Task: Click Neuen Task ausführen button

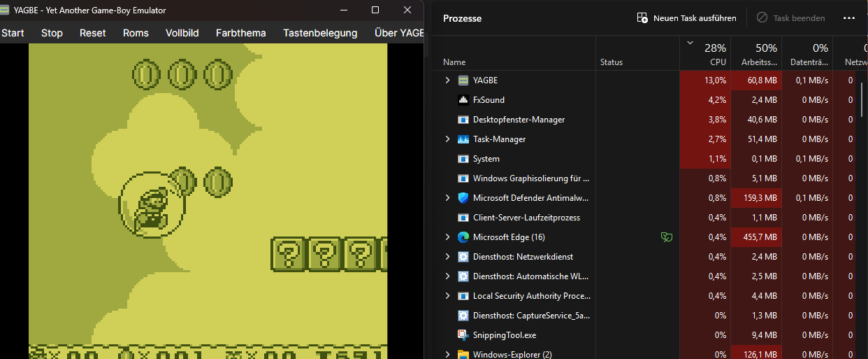Action: click(x=686, y=18)
